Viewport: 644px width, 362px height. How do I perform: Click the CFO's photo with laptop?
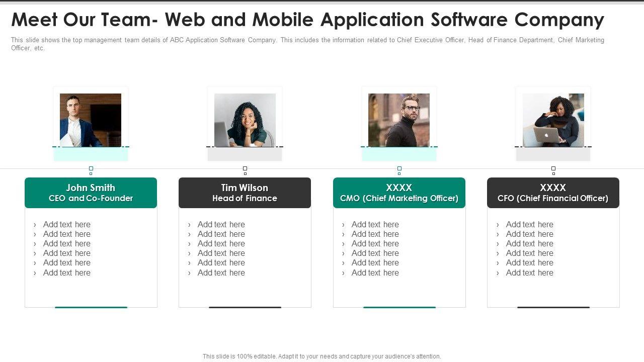click(553, 120)
